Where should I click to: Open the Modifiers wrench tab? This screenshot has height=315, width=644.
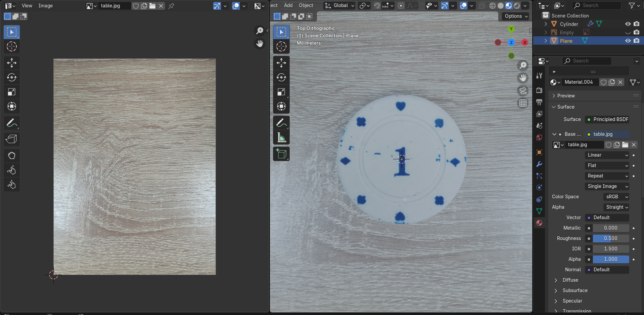click(x=539, y=164)
